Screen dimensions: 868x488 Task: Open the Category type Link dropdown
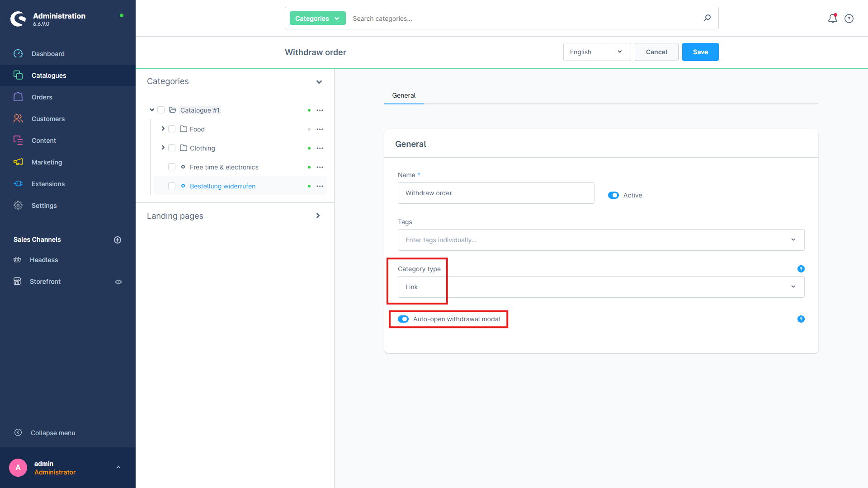(600, 287)
